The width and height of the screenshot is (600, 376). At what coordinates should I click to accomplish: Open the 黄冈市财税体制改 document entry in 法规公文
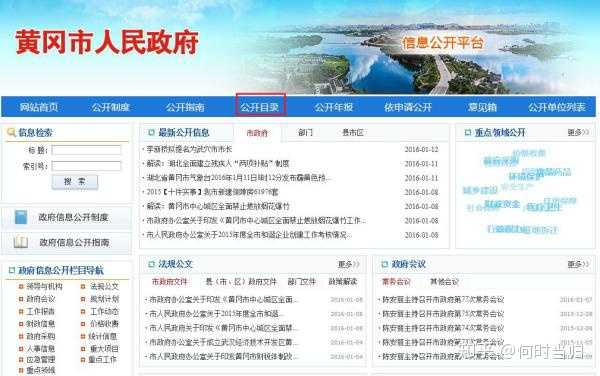(x=223, y=356)
